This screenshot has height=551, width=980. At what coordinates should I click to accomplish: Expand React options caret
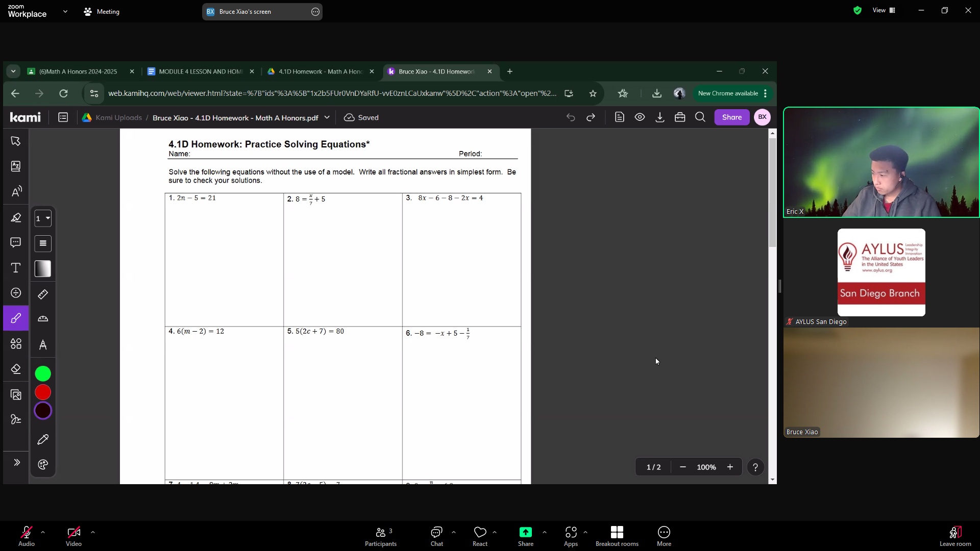coord(495,532)
